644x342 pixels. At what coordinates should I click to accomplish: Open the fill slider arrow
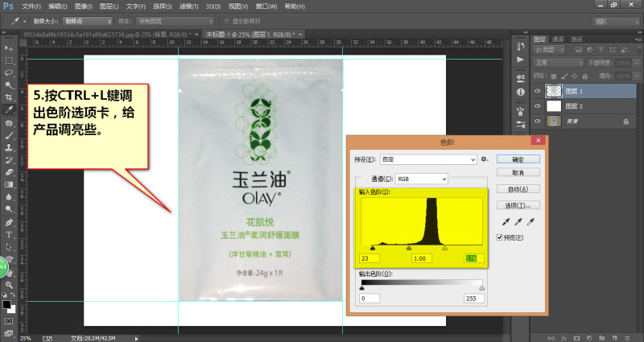pyautogui.click(x=637, y=76)
